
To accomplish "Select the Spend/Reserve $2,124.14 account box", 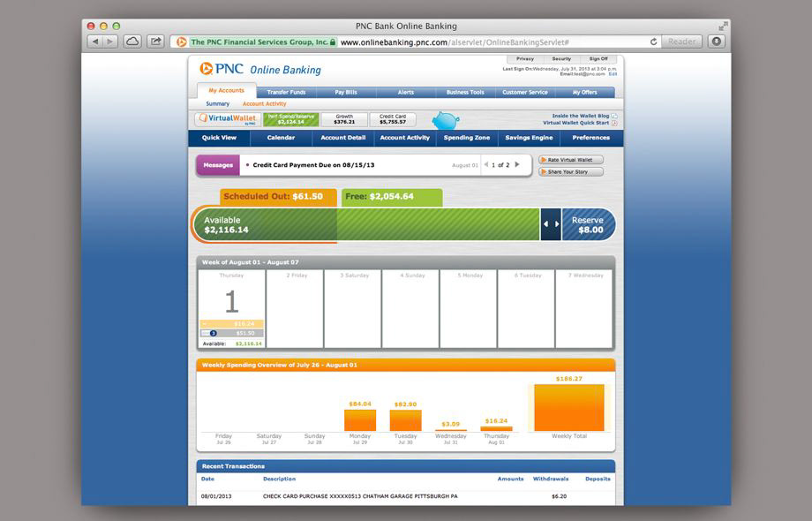I will coord(290,119).
